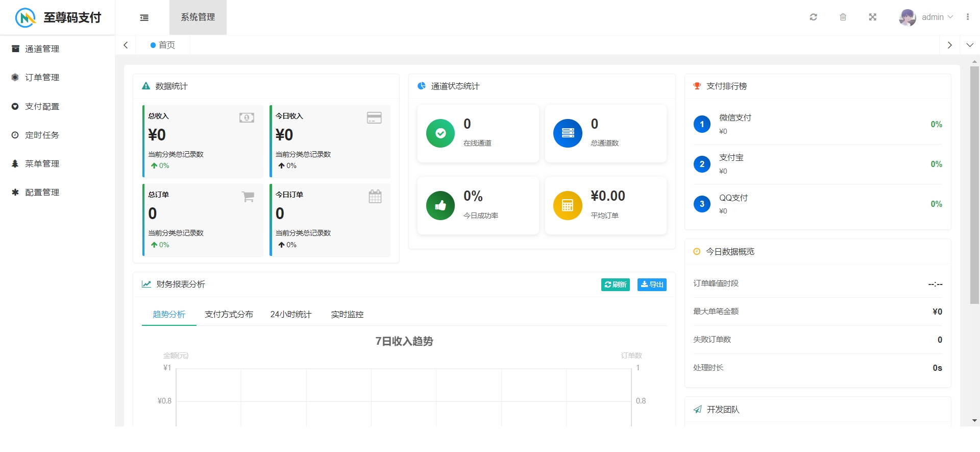The height and width of the screenshot is (452, 980).
Task: Click the yellow calculator average order icon
Action: click(568, 205)
